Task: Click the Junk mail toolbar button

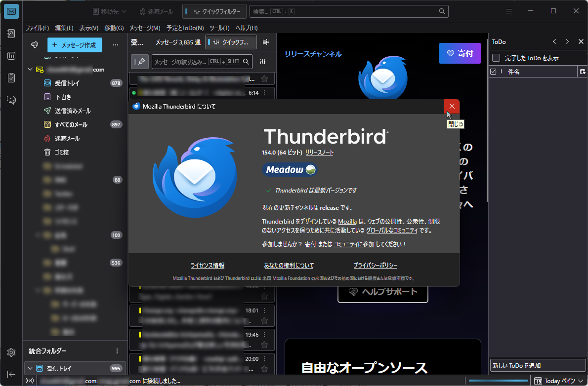Action: pyautogui.click(x=156, y=12)
